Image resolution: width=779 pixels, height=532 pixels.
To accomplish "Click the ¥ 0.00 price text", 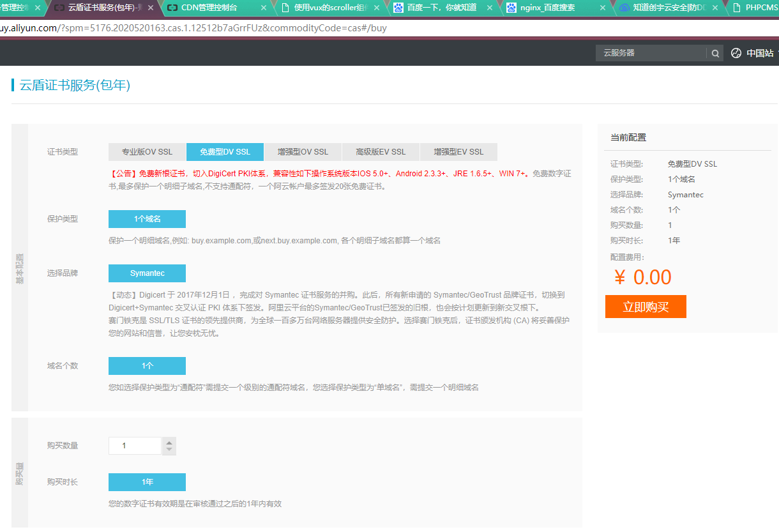I will coord(642,277).
